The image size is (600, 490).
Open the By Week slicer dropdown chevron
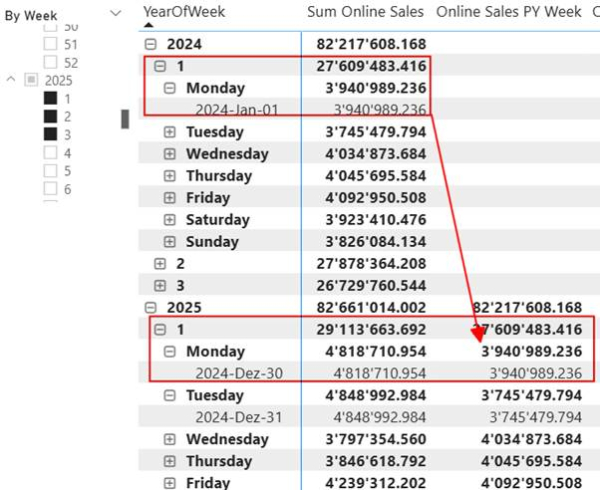click(114, 13)
